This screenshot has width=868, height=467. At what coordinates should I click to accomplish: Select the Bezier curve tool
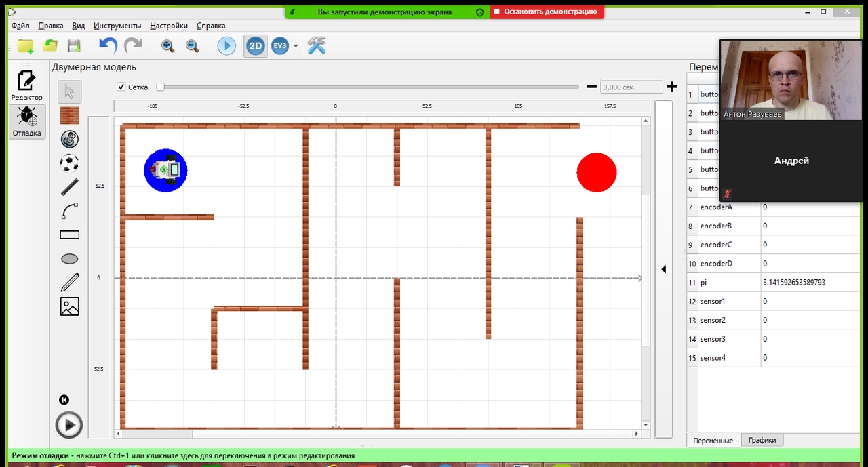pyautogui.click(x=70, y=211)
